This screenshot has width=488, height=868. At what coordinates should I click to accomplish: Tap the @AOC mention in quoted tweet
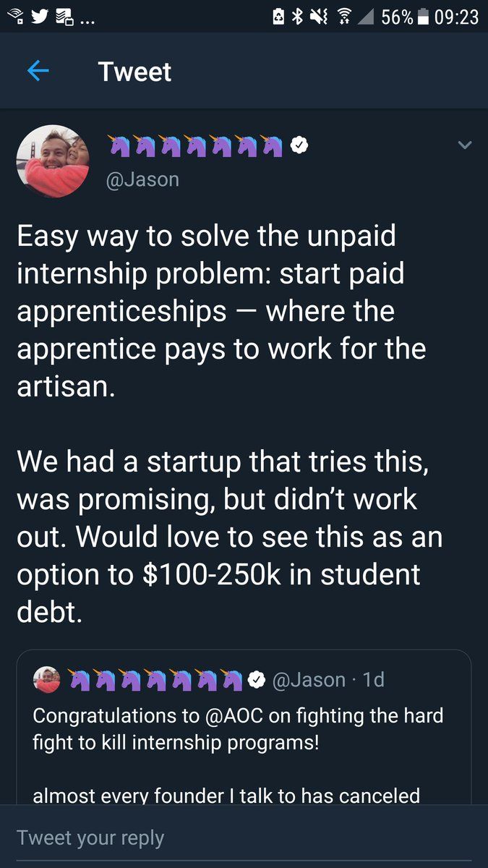pyautogui.click(x=228, y=715)
